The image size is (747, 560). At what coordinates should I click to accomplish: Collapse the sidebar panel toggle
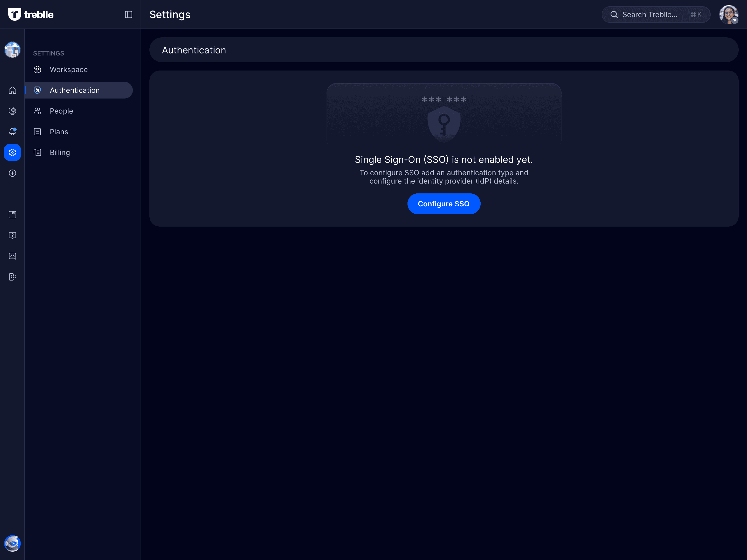(128, 15)
